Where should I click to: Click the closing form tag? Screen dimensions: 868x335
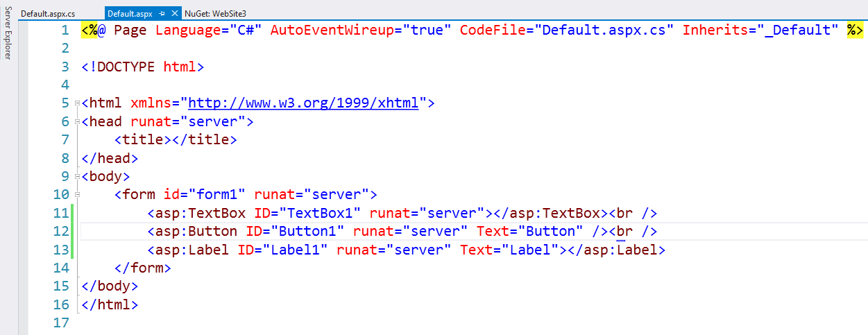[x=143, y=268]
